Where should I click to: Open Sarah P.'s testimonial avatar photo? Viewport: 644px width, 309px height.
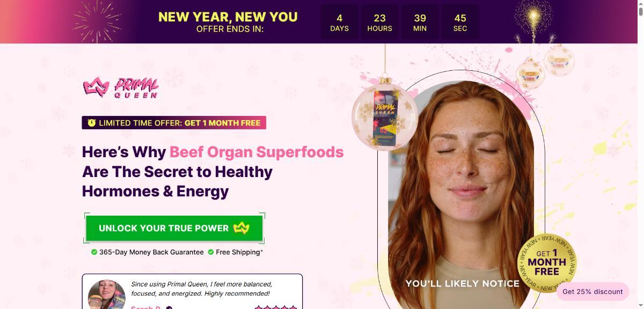click(x=106, y=295)
